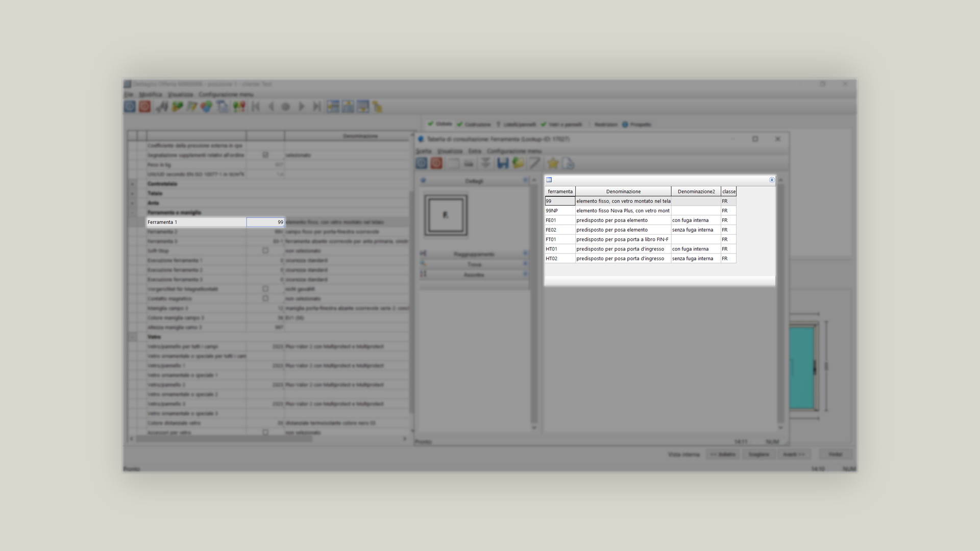
Task: Click the 'Avanti >>' button
Action: tap(794, 454)
